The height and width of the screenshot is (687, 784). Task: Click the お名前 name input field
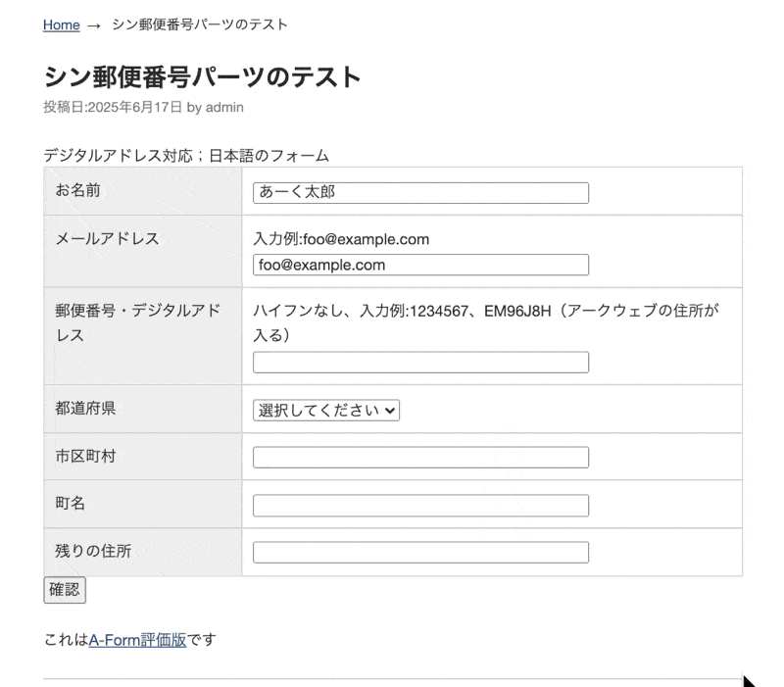(x=420, y=192)
